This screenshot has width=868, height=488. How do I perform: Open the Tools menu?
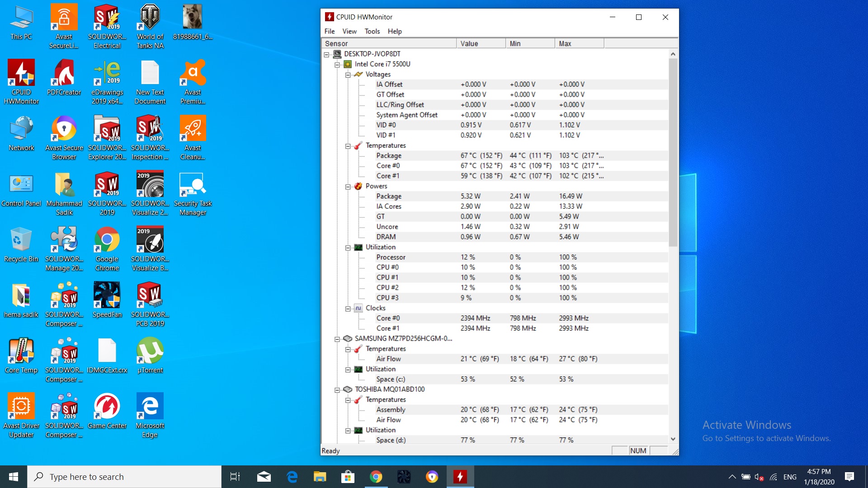pyautogui.click(x=372, y=31)
